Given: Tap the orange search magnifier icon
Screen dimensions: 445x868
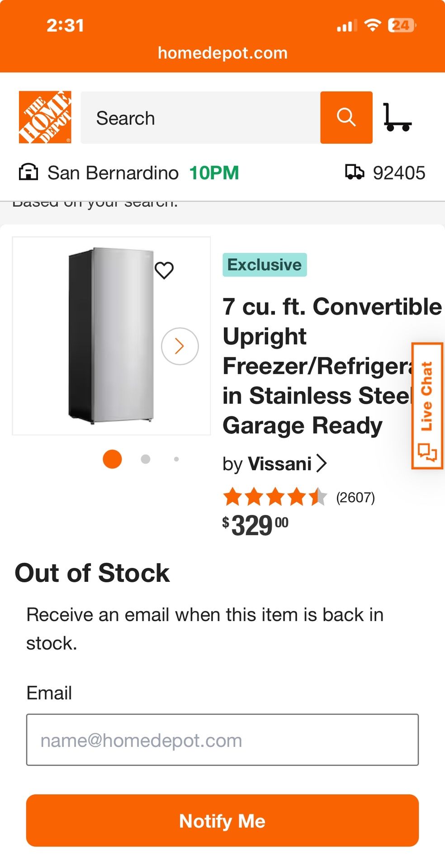Looking at the screenshot, I should point(346,117).
